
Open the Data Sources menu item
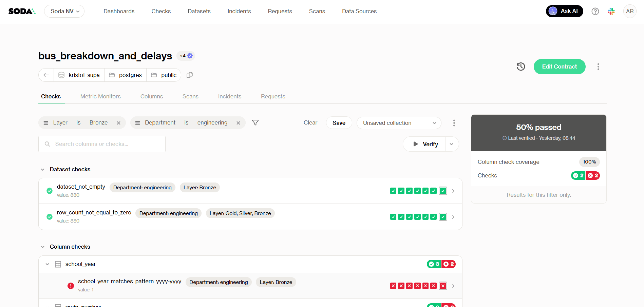[x=359, y=11]
